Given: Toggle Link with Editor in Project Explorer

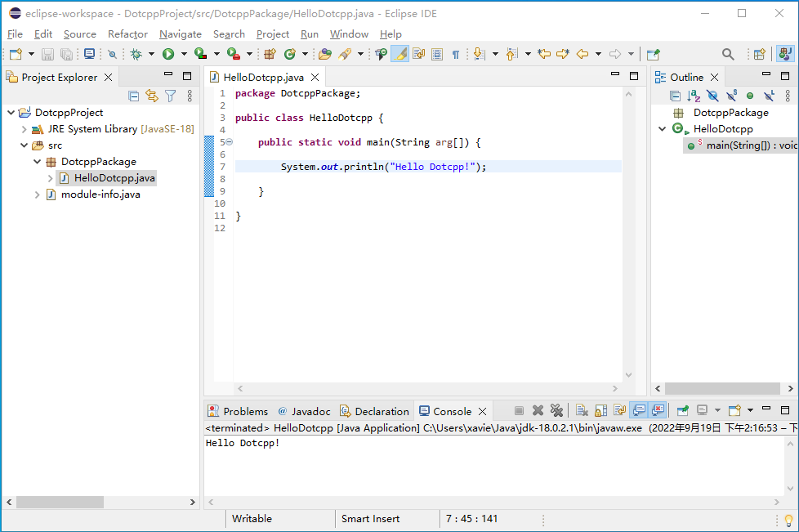Looking at the screenshot, I should [152, 96].
